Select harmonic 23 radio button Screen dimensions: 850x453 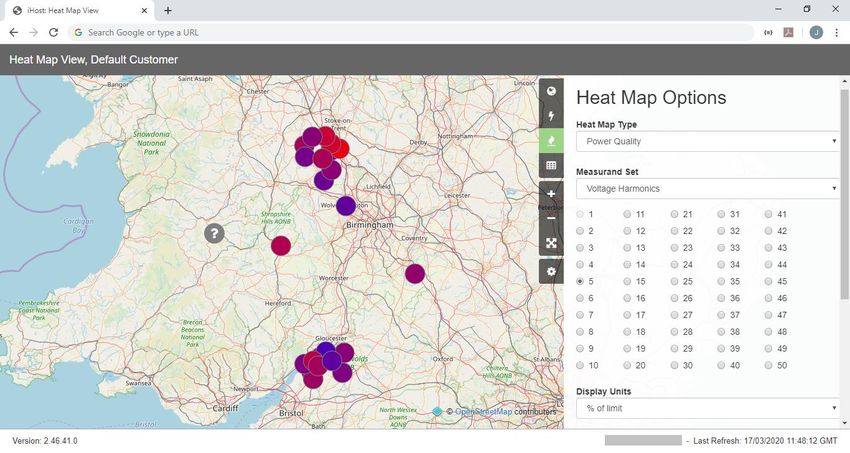click(x=674, y=248)
